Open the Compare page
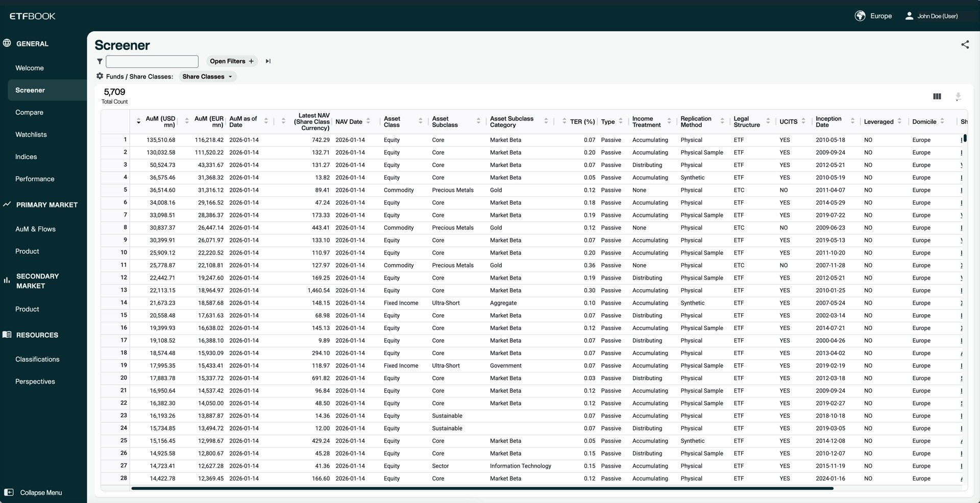 pyautogui.click(x=29, y=112)
